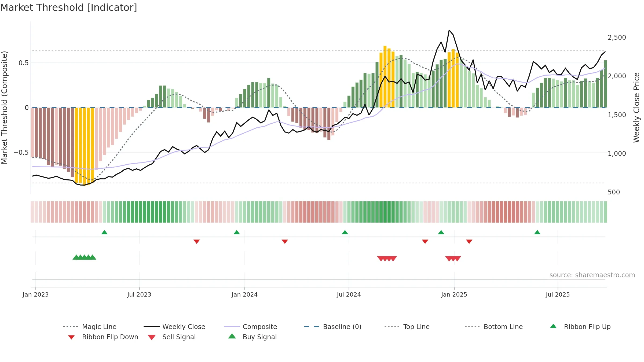
Task: Toggle the Baseline (0) legend entry
Action: pyautogui.click(x=333, y=327)
